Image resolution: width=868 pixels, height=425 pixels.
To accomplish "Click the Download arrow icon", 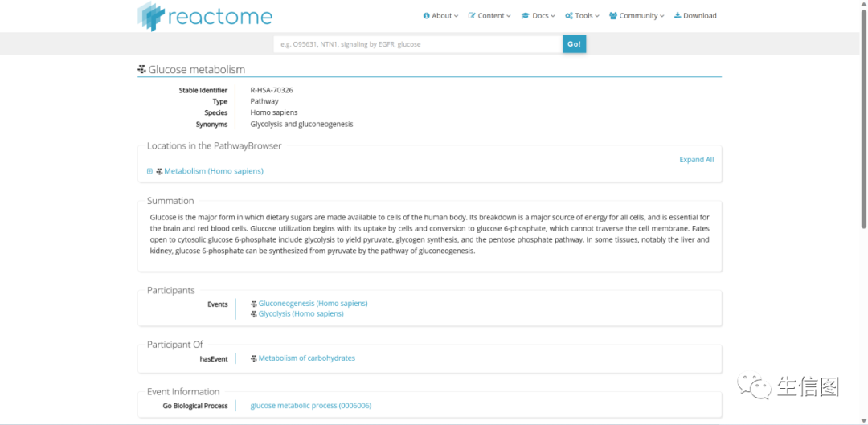I will [x=678, y=16].
